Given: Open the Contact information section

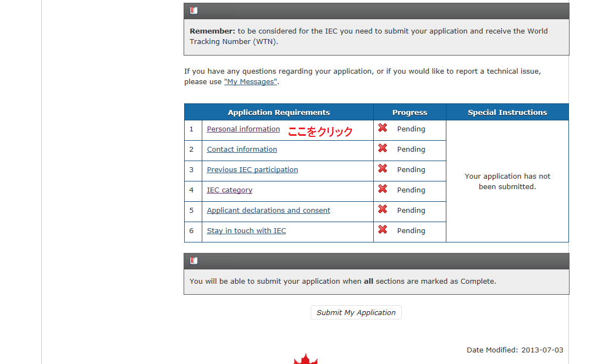Looking at the screenshot, I should (x=242, y=150).
